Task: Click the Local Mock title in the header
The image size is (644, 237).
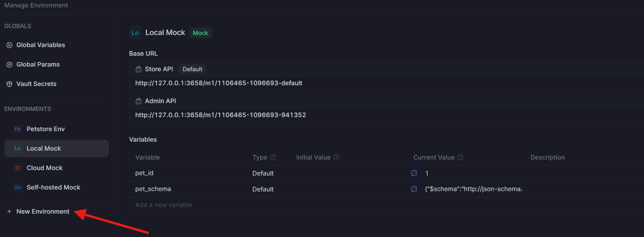Action: click(165, 33)
